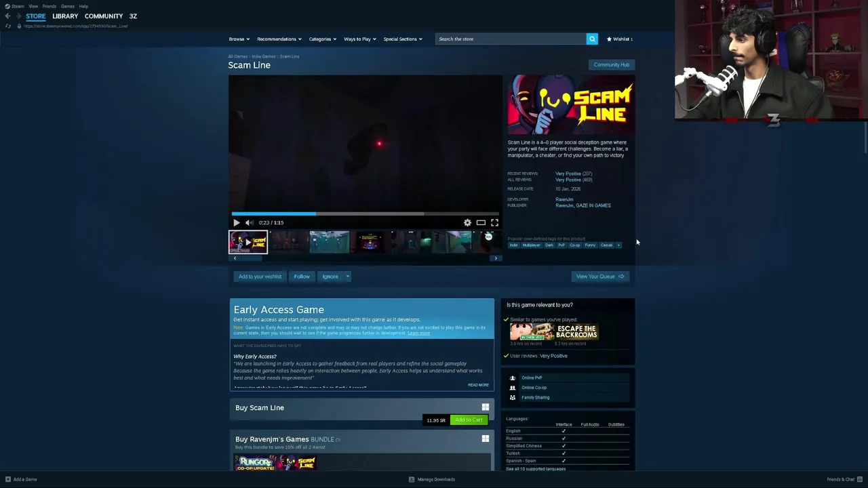Click the Online Co-op players icon

(x=513, y=388)
